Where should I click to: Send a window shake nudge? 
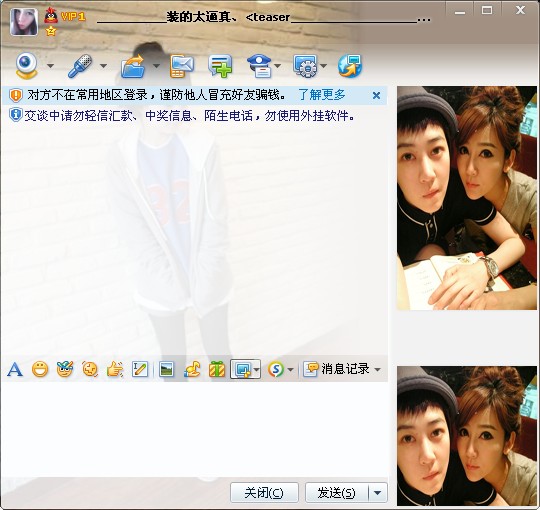coord(90,370)
